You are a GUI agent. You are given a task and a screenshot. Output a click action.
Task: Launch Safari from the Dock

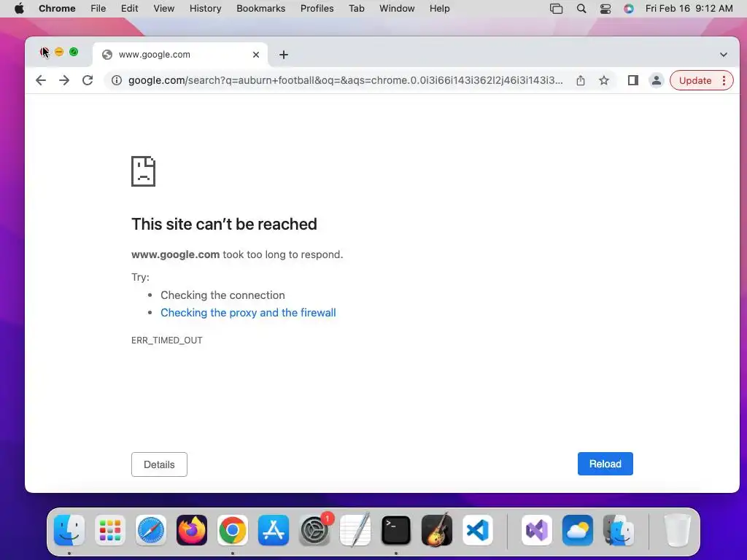point(151,530)
